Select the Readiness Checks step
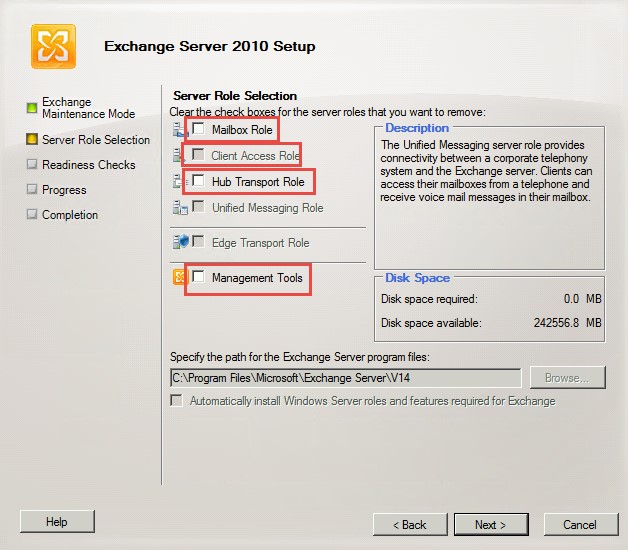628x550 pixels. (88, 165)
